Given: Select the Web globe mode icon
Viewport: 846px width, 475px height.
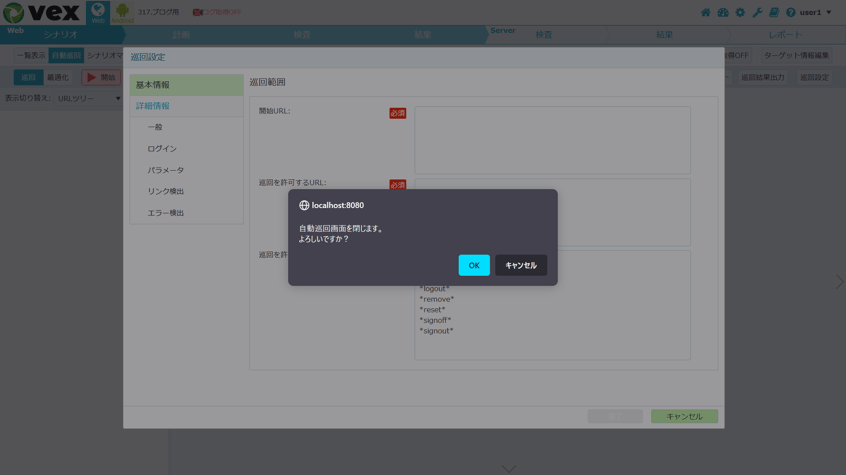Looking at the screenshot, I should (x=98, y=12).
